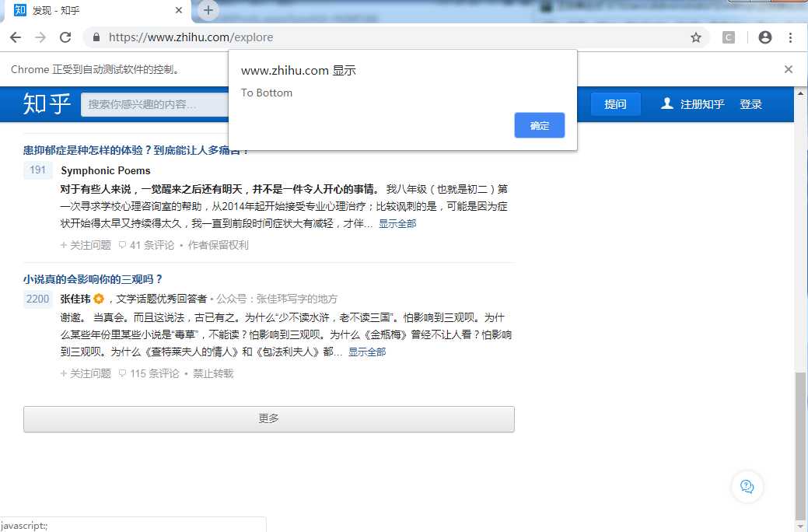Viewport: 808px width, 532px height.
Task: Click the 登录 link
Action: tap(750, 103)
